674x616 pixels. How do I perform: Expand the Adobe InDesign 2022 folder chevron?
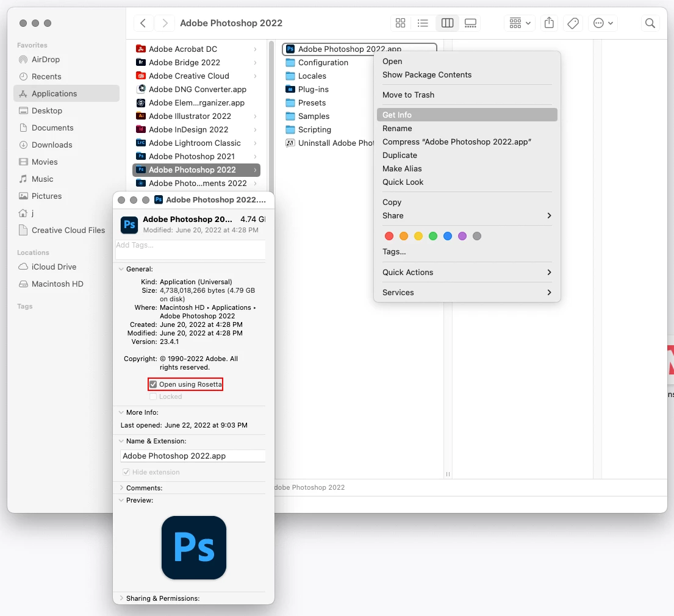[x=255, y=130]
